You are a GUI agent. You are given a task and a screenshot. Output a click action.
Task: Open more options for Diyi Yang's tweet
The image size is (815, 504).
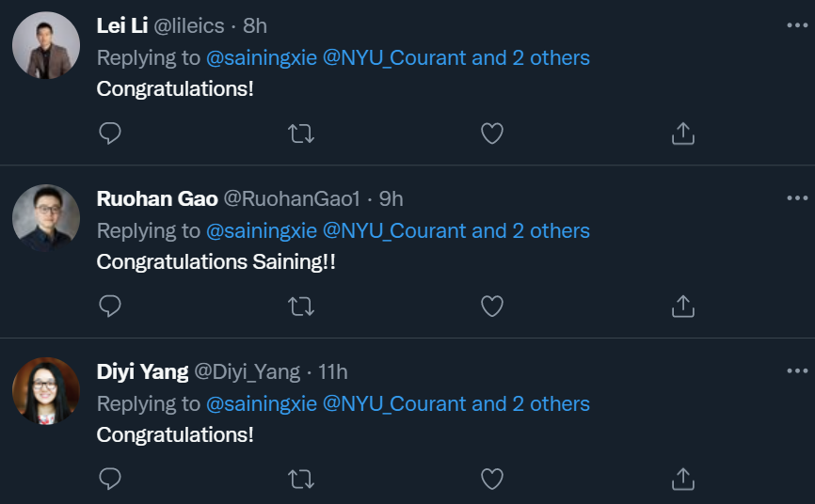797,371
